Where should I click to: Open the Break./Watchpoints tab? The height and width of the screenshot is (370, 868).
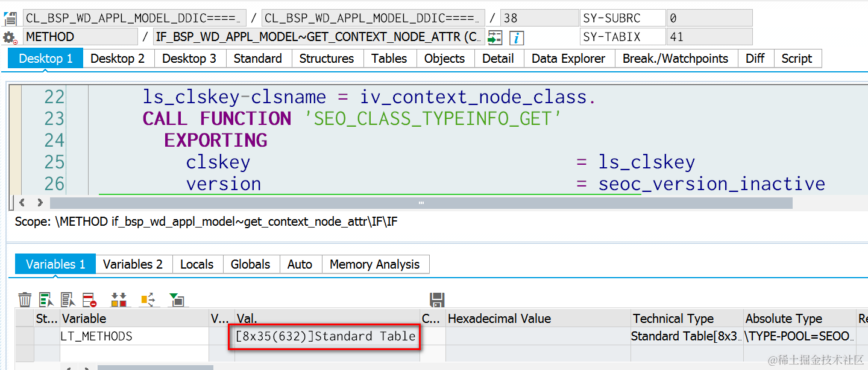(x=676, y=59)
